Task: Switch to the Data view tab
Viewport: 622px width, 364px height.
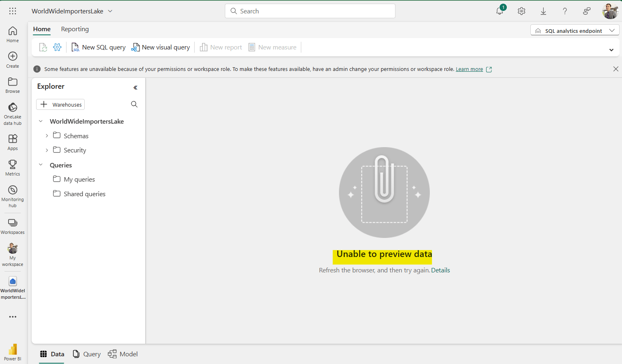Action: (52, 354)
